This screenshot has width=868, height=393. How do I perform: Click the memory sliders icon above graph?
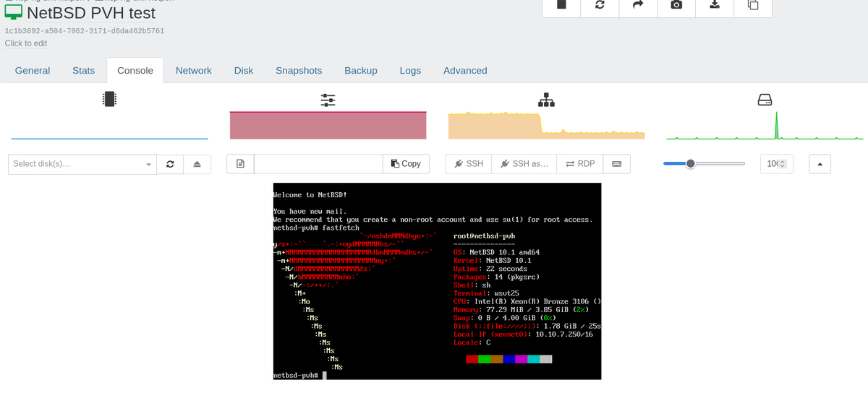[328, 100]
